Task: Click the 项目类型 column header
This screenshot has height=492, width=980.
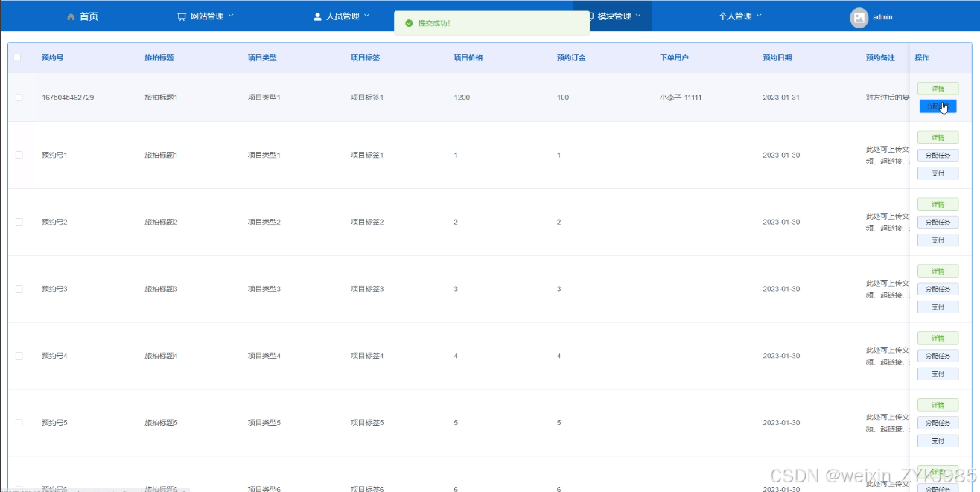Action: [262, 57]
